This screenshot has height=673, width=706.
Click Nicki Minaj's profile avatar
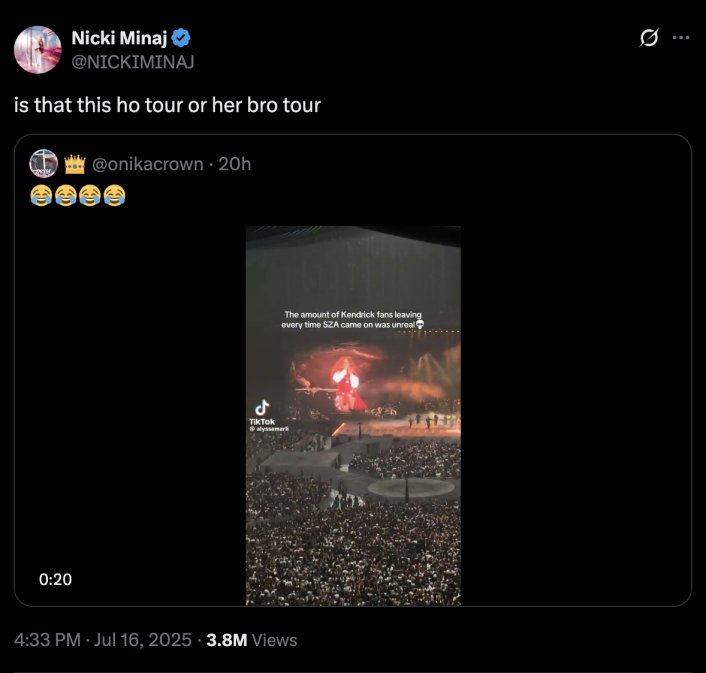(x=38, y=49)
